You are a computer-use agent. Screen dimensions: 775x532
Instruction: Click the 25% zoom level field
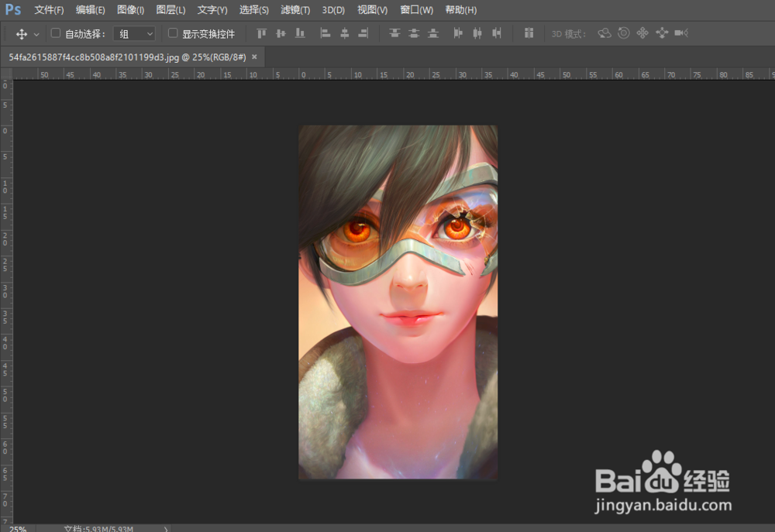[x=17, y=529]
